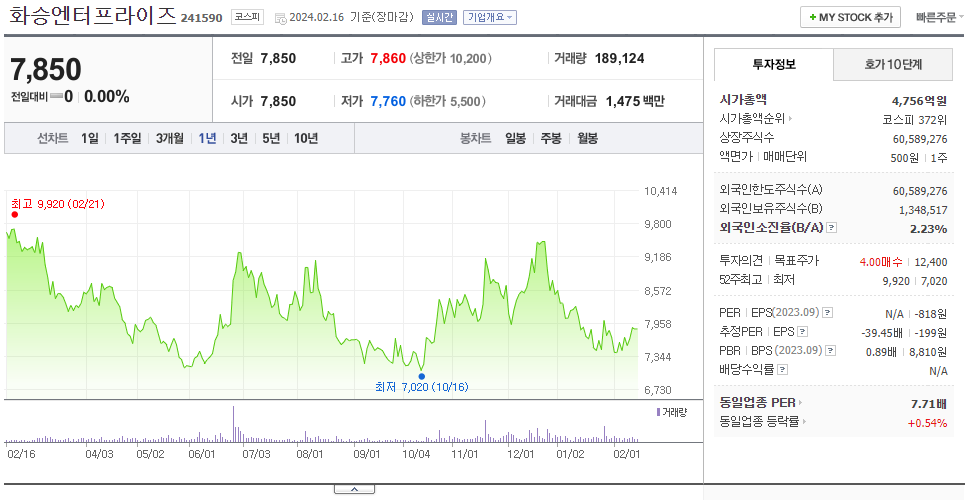Click the arrow icon beside 시가총액순위
This screenshot has height=500, width=968.
tap(791, 119)
